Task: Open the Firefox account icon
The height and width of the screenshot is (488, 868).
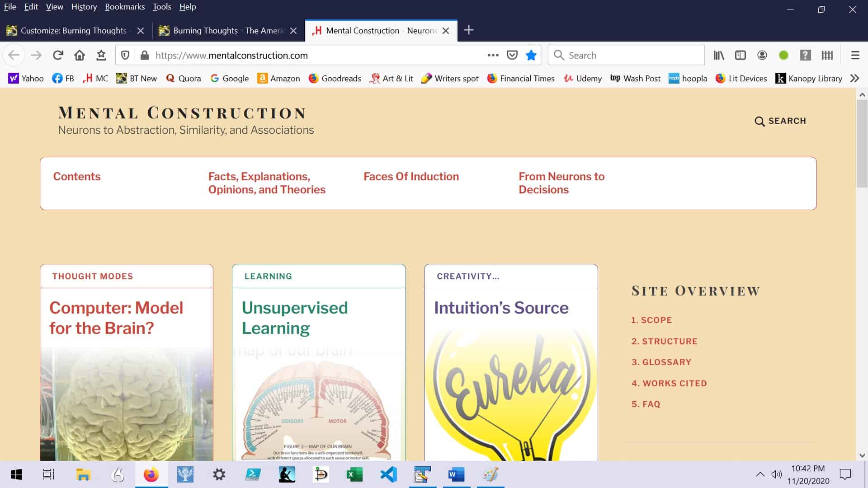Action: point(762,55)
